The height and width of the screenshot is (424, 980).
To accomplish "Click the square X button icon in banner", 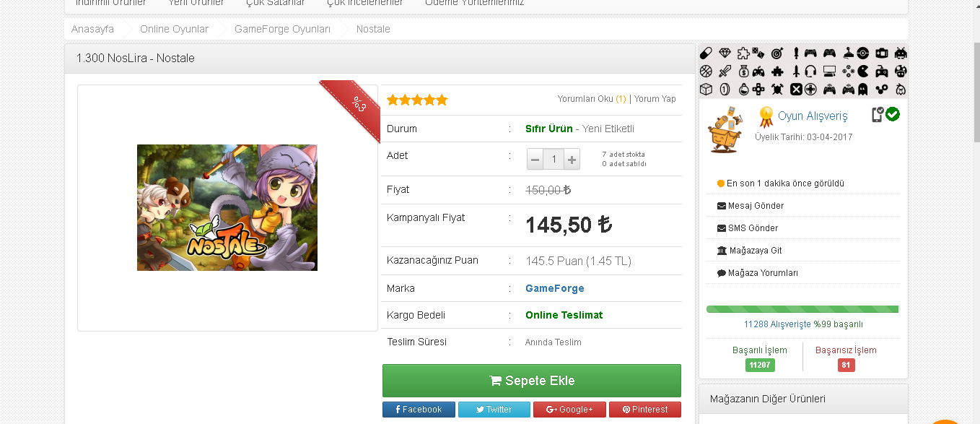I will click(x=796, y=89).
